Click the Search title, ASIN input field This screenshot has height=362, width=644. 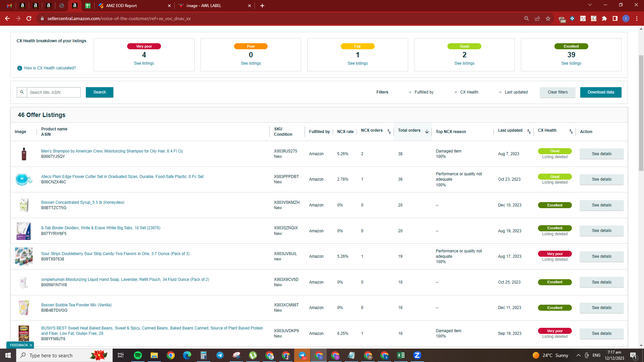point(54,92)
